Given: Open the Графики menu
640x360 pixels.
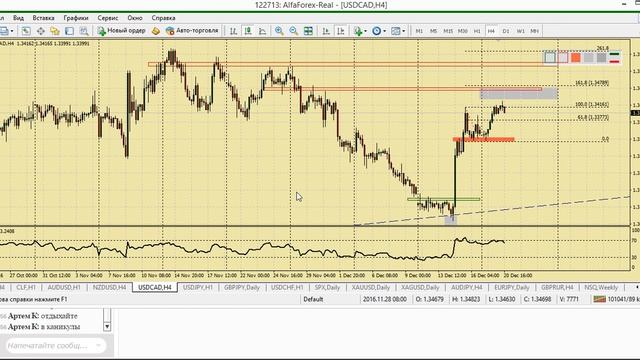Looking at the screenshot, I should click(x=76, y=18).
